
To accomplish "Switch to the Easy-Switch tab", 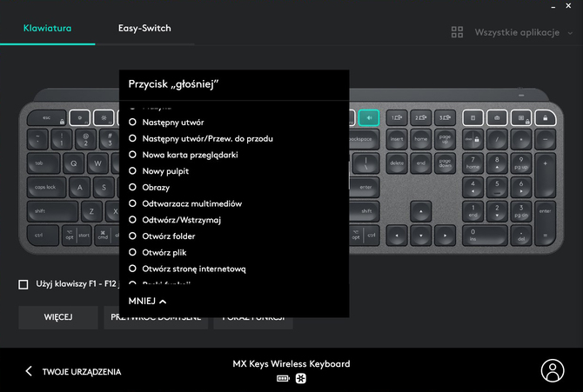I will (x=144, y=28).
